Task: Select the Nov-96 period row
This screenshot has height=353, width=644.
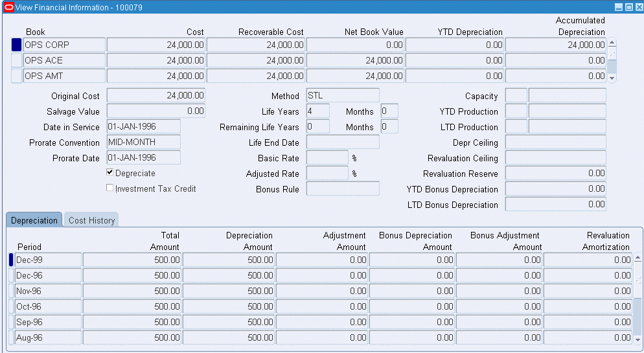Action: click(48, 291)
